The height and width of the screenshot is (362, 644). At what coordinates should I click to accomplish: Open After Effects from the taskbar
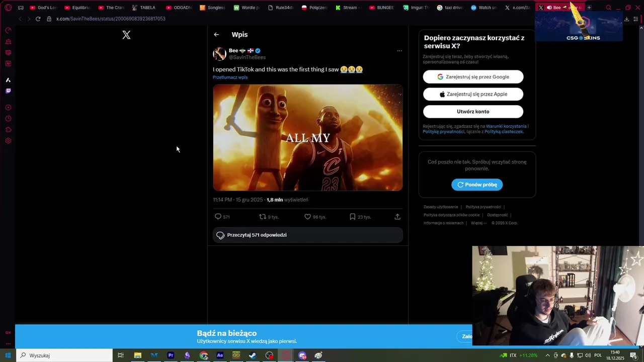220,355
